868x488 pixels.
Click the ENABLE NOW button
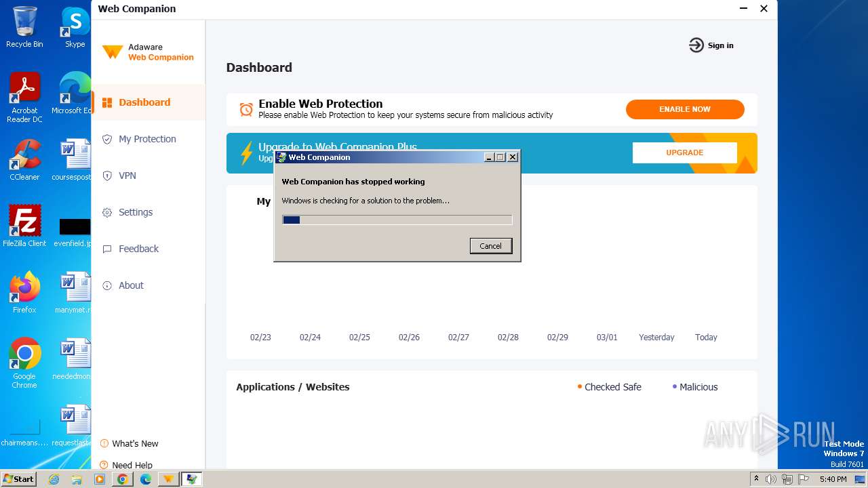(x=685, y=109)
